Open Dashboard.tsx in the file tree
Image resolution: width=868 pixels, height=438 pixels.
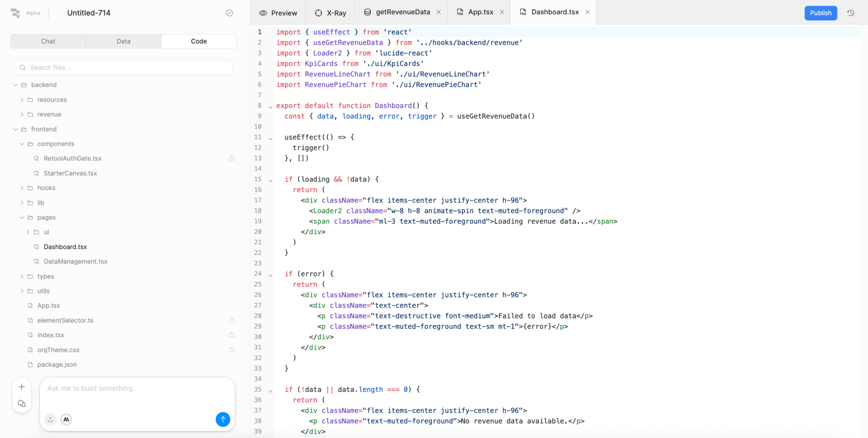[x=65, y=247]
